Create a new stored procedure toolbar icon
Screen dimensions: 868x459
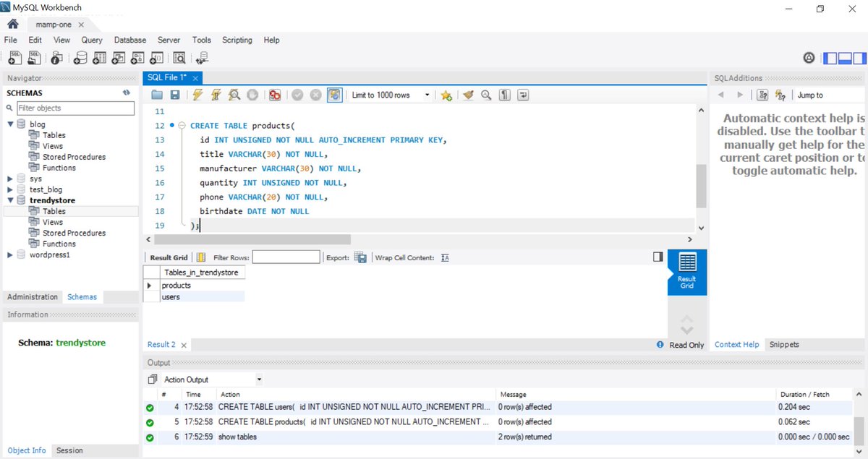click(137, 58)
